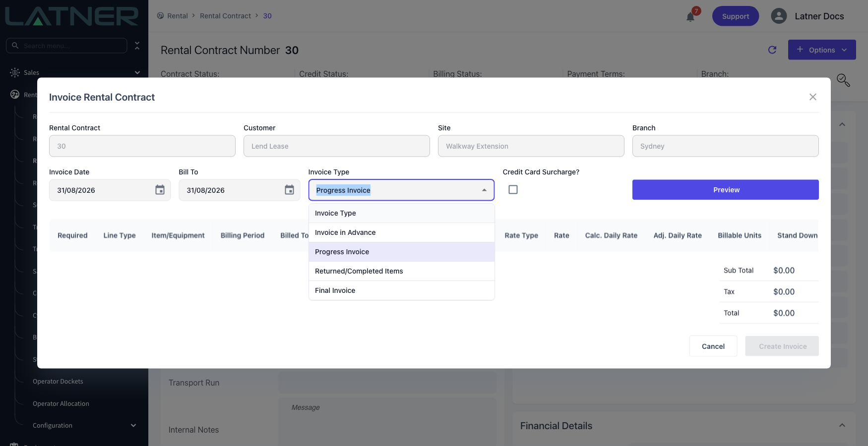Select the Invoice Type placeholder option
The height and width of the screenshot is (446, 868).
(401, 213)
